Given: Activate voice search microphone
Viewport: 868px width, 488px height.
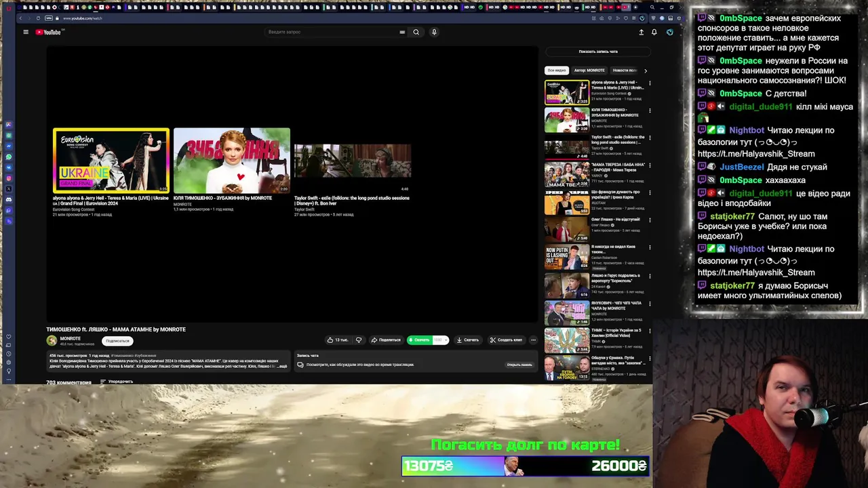Looking at the screenshot, I should pos(434,32).
